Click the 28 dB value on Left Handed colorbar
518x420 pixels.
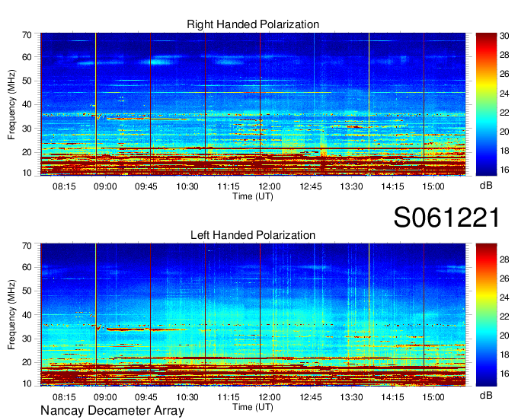[504, 259]
